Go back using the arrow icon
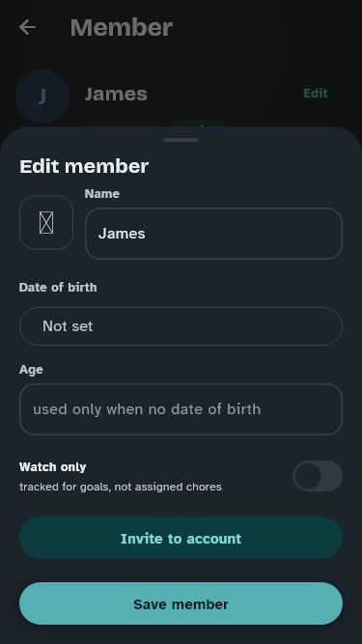362x644 pixels. point(27,28)
